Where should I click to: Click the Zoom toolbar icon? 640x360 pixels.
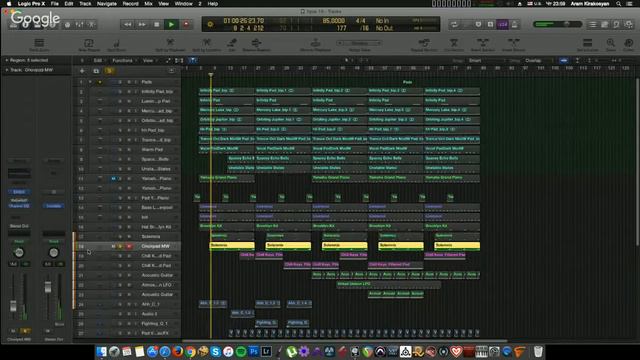pos(611,44)
